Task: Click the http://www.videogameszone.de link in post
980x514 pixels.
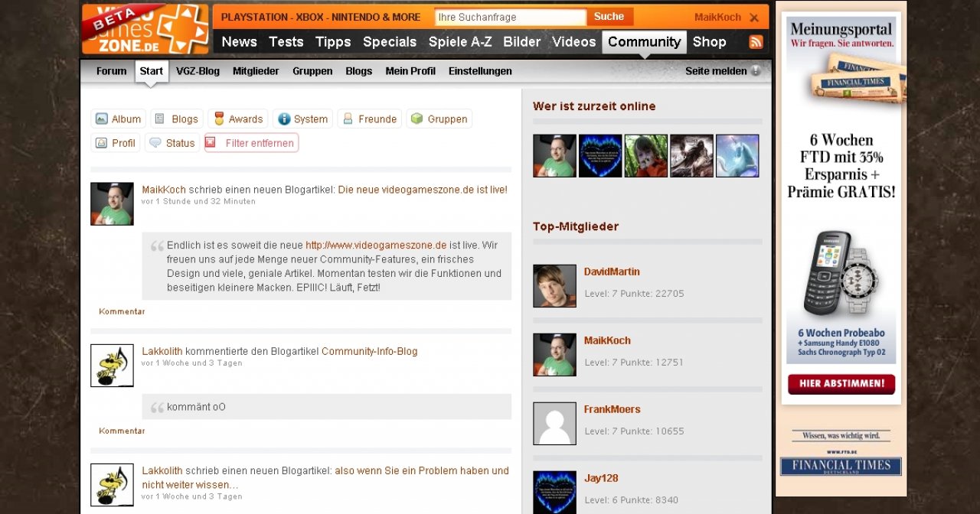Action: click(x=376, y=246)
